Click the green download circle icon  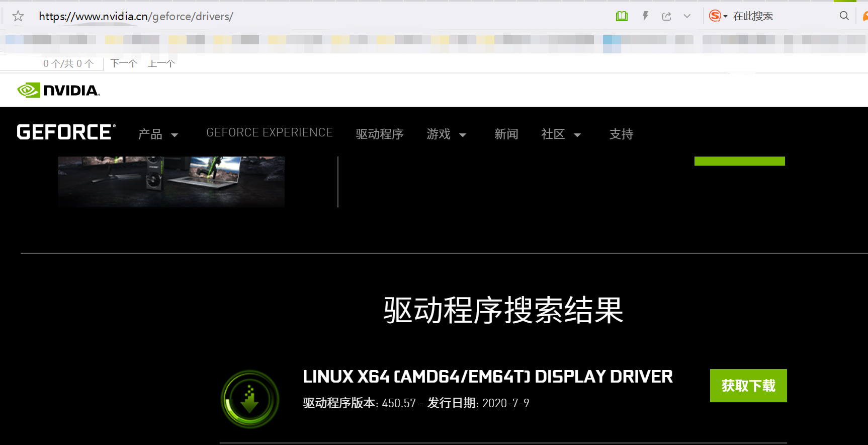click(250, 399)
